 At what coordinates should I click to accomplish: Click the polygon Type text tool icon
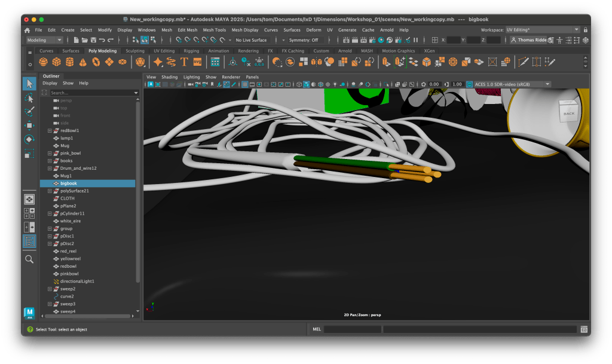coord(184,62)
